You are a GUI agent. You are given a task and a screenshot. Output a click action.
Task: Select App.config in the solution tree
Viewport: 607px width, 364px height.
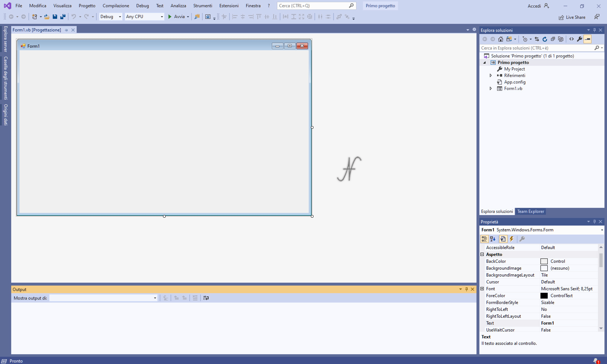(514, 82)
